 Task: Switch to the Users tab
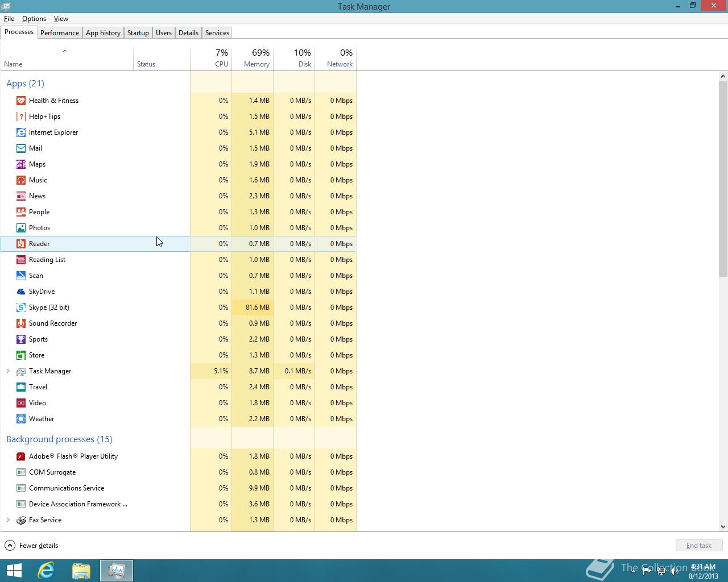(x=164, y=33)
